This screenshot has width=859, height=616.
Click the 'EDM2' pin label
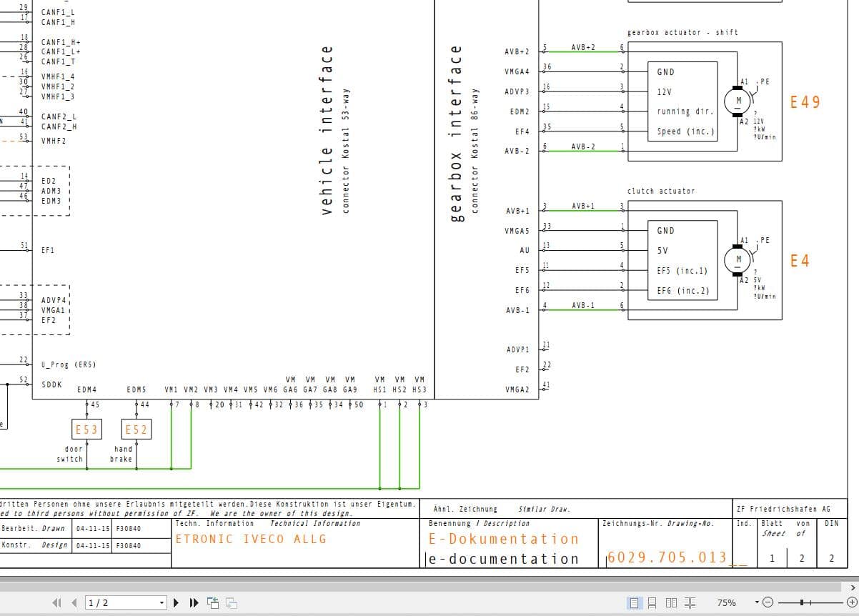point(520,111)
